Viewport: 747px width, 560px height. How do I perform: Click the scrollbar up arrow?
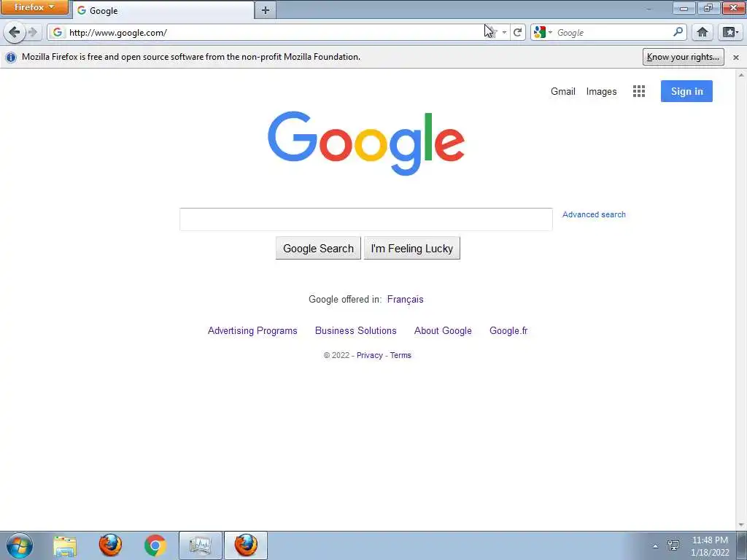[x=742, y=75]
